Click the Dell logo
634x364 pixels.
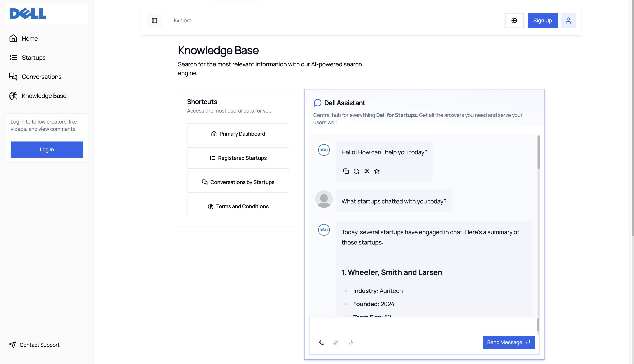(x=28, y=14)
